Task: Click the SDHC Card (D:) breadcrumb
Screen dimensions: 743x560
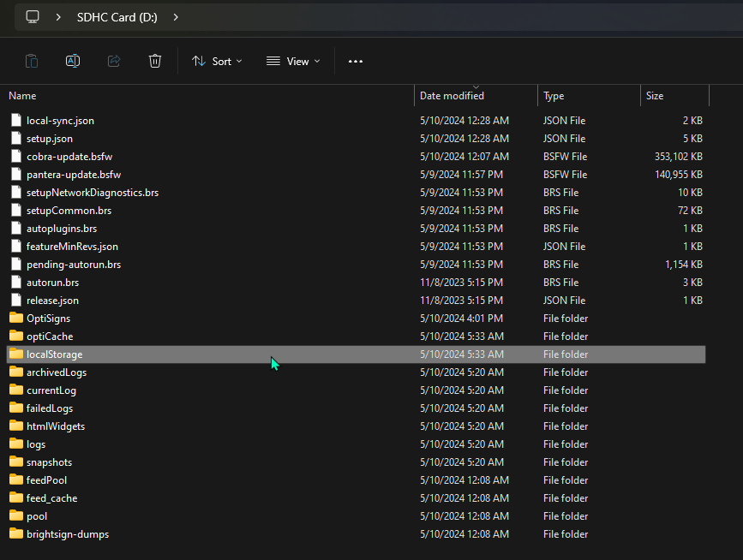Action: click(117, 17)
